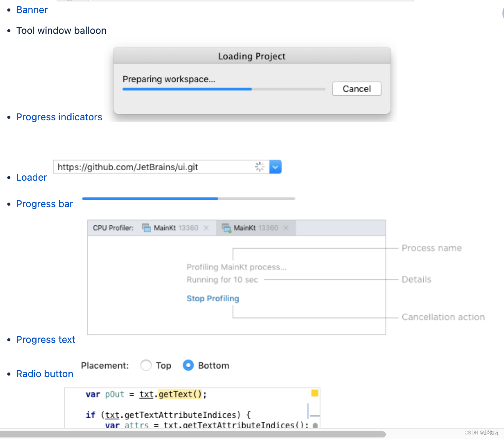Click the 'Cancellation action' annotation label
Screen dimensions: 504x439
pos(443,317)
